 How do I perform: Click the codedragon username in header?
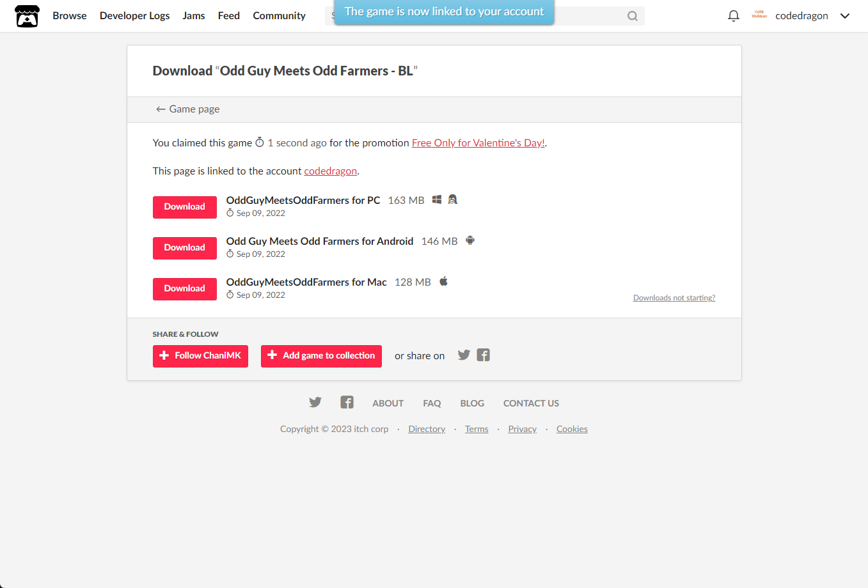(801, 16)
